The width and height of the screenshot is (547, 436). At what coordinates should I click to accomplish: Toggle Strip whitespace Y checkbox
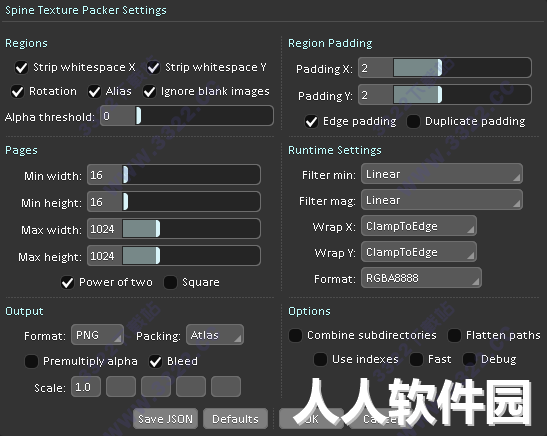click(153, 67)
